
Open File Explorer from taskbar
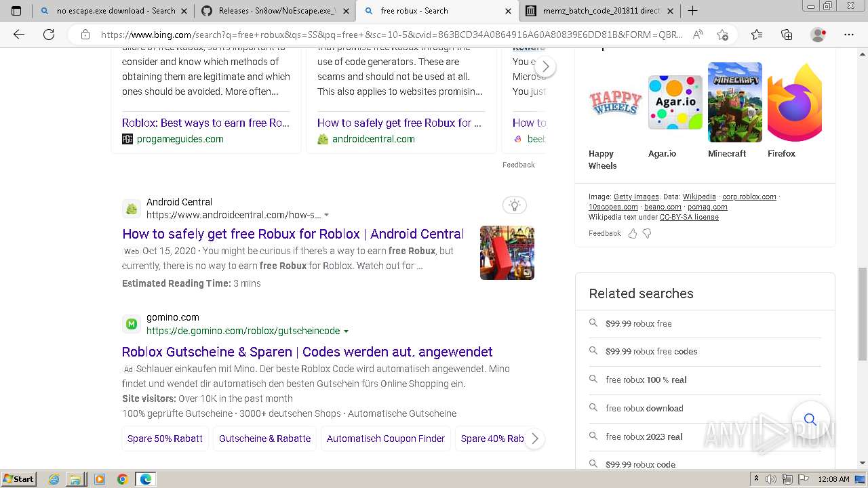(x=75, y=479)
